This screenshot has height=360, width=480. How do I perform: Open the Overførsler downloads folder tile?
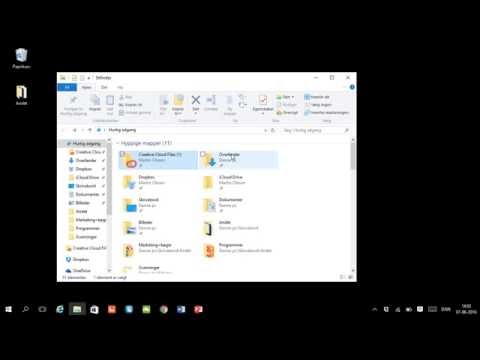pyautogui.click(x=238, y=160)
